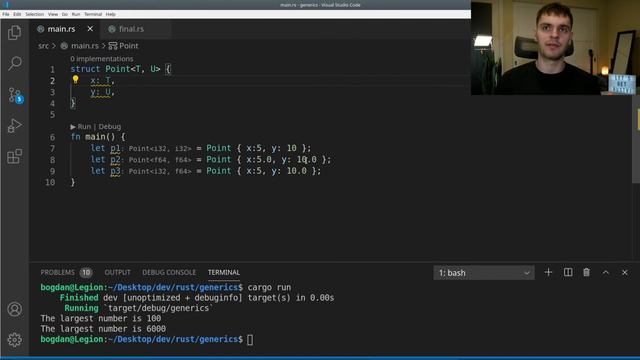Open the Output panel tab
The width and height of the screenshot is (640, 360).
point(118,272)
